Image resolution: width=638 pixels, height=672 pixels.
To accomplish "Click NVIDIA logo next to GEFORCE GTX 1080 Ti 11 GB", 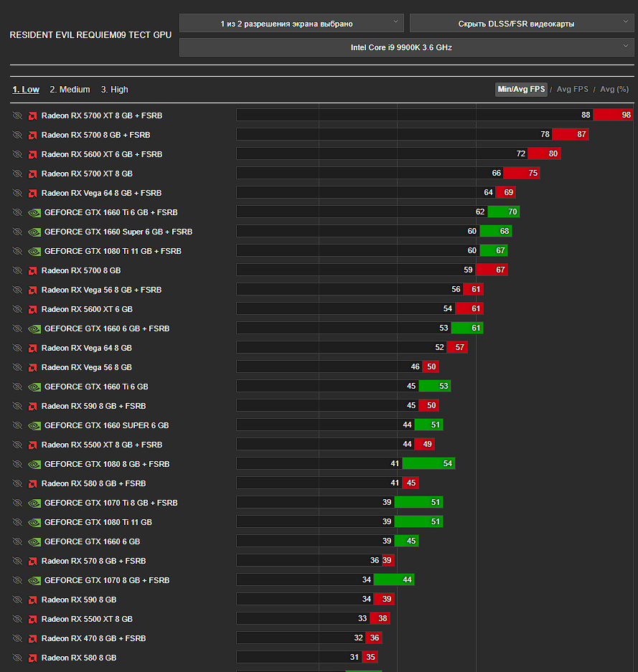I will click(x=34, y=522).
